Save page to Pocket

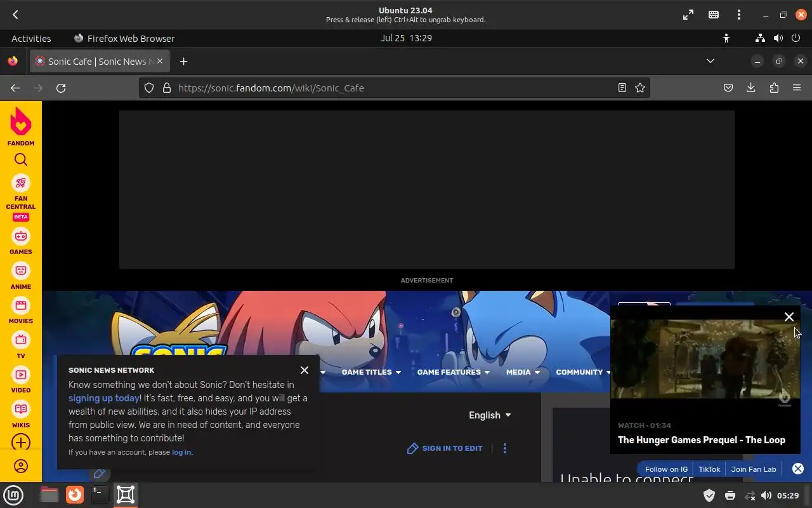point(728,88)
